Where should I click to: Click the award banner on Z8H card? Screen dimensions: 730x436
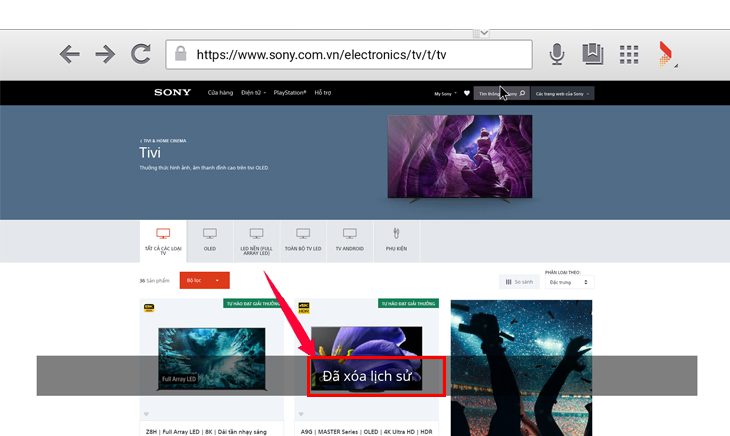[253, 303]
